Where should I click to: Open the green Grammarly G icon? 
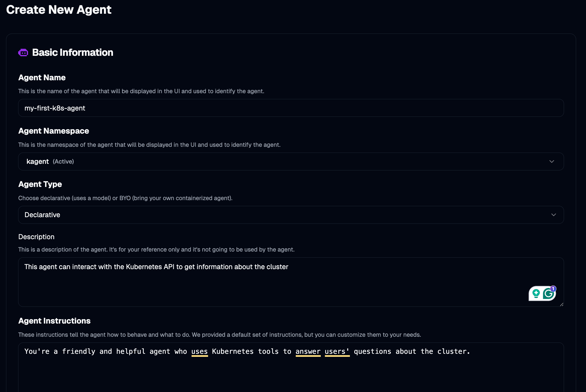[548, 294]
